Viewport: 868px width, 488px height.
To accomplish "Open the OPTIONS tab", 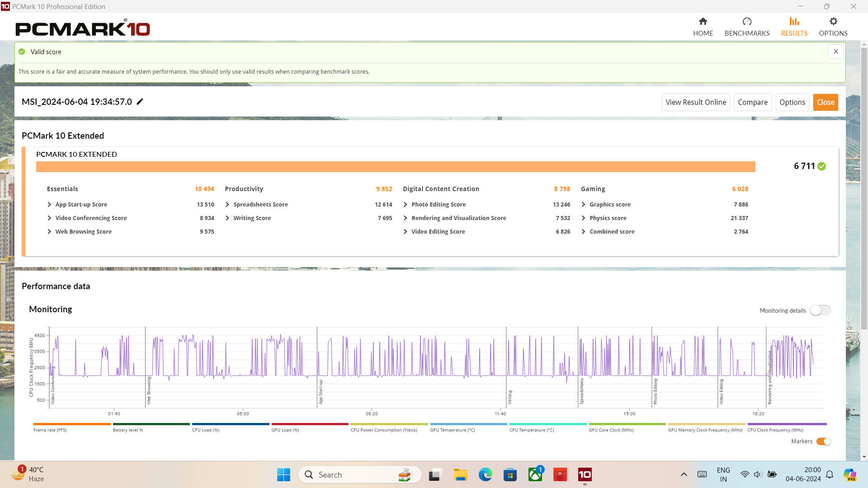I will [833, 27].
